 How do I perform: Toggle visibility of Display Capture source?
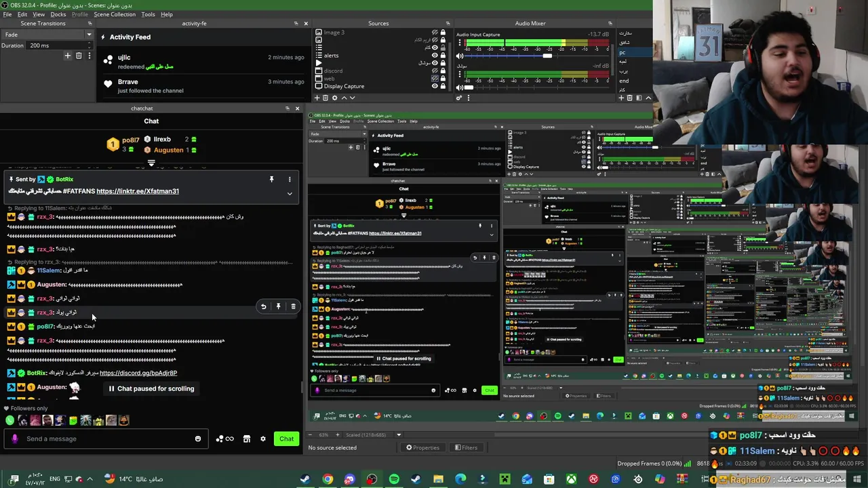[x=435, y=86]
